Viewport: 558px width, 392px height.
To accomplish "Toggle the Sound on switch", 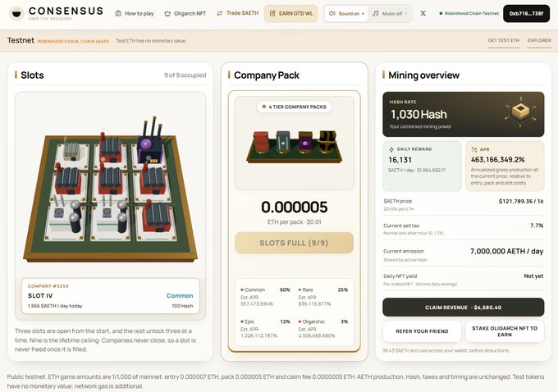I will pyautogui.click(x=346, y=13).
